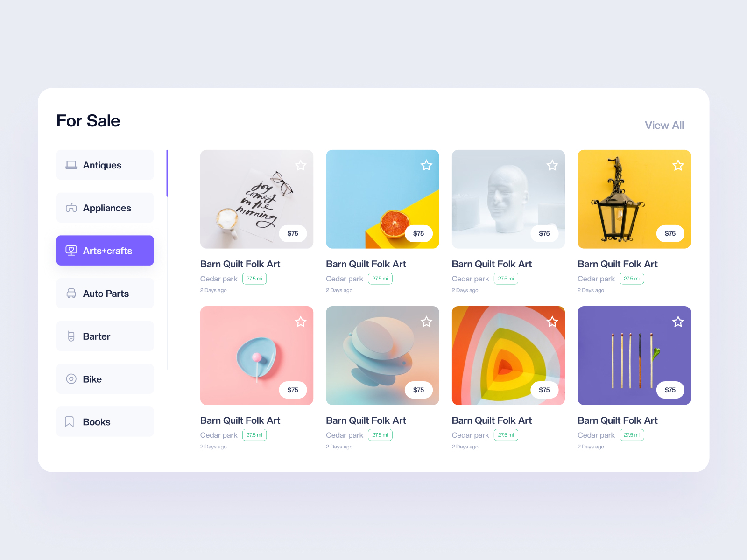Screen dimensions: 747x560
Task: Open the Books category
Action: point(105,422)
